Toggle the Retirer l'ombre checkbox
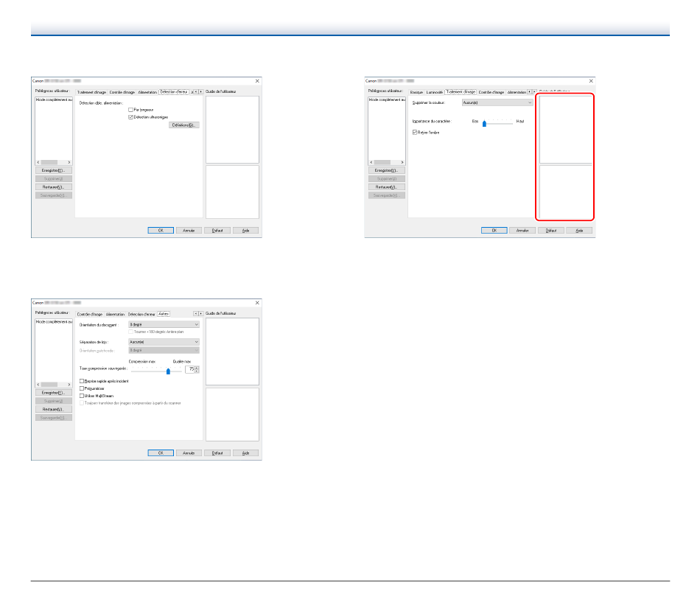 (415, 133)
